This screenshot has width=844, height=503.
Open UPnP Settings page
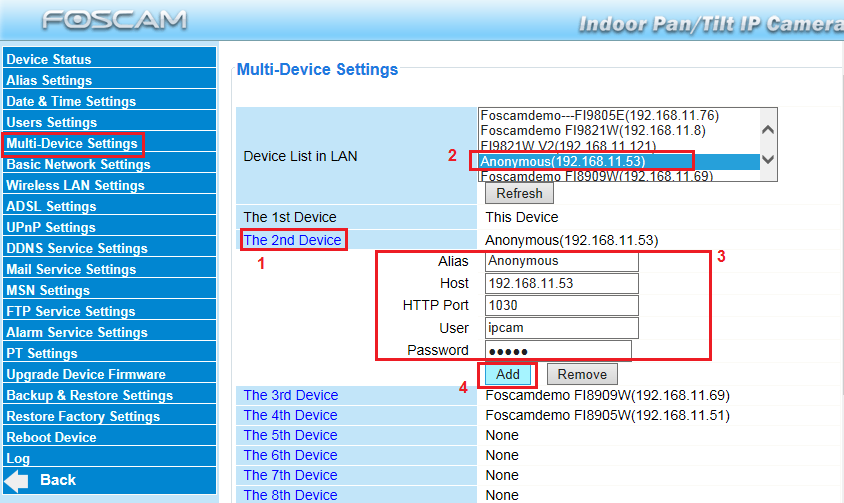tap(109, 227)
